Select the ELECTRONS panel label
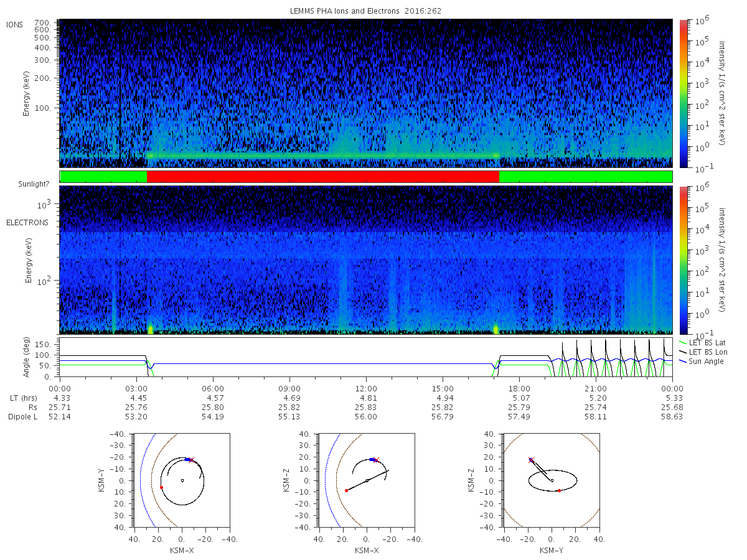The image size is (747, 560). click(x=27, y=222)
